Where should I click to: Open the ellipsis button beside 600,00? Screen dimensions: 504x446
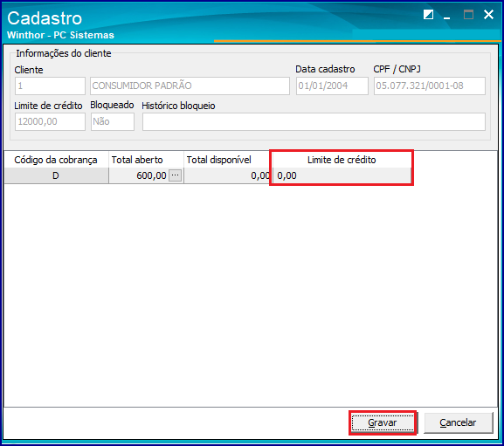pos(176,175)
